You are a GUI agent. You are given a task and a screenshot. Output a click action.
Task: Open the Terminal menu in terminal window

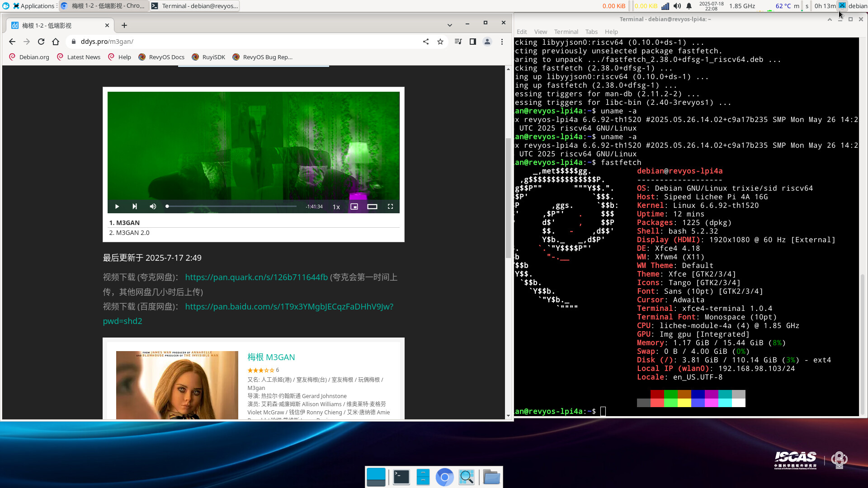click(x=566, y=32)
